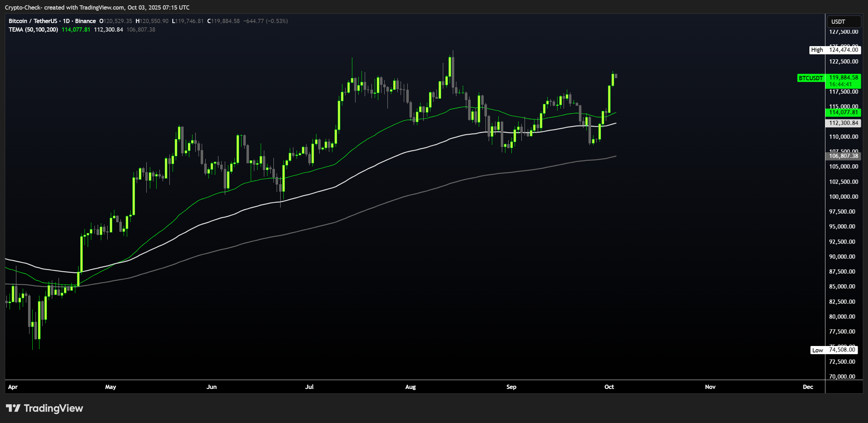
Task: Click the 16:44:41 countdown timer
Action: click(841, 84)
